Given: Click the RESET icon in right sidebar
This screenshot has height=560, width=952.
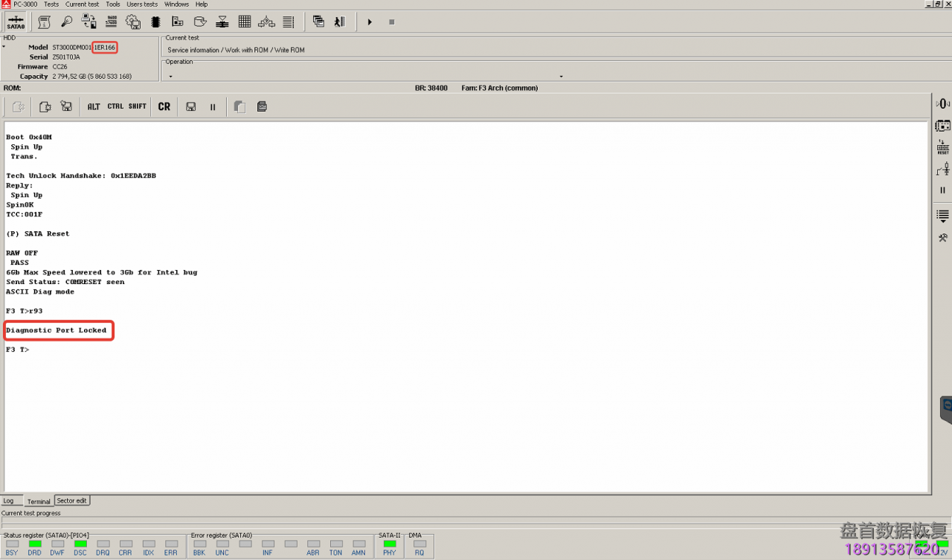Looking at the screenshot, I should [943, 147].
